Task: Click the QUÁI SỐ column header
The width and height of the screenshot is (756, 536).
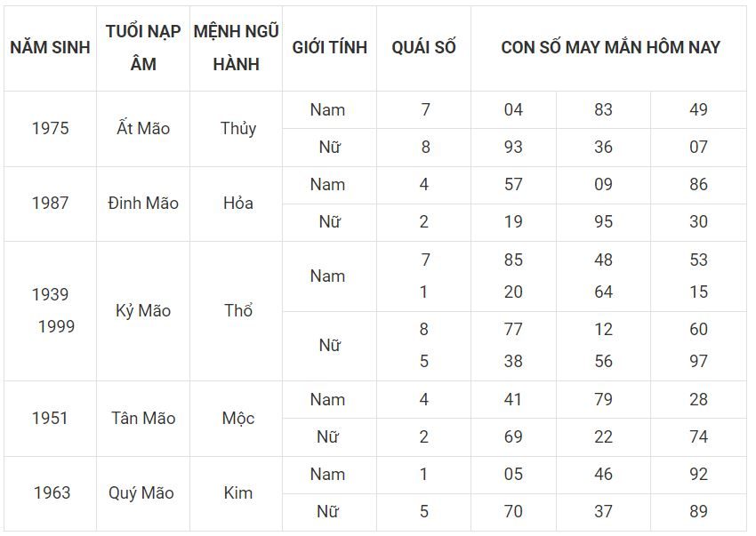Action: 423,48
